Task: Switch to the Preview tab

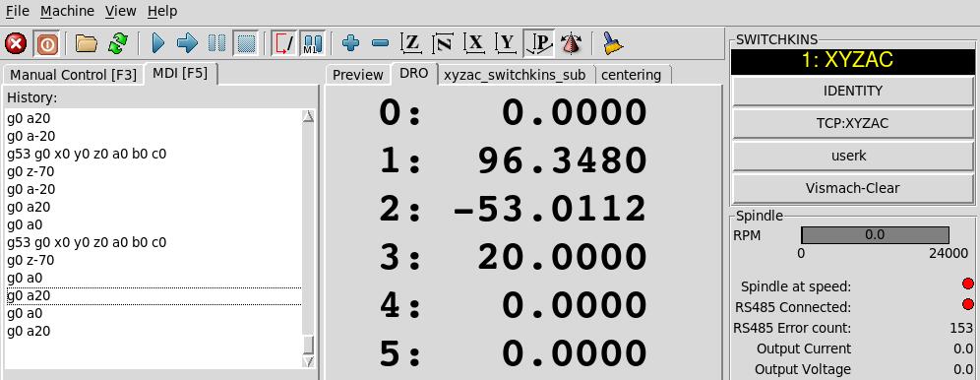Action: tap(357, 75)
